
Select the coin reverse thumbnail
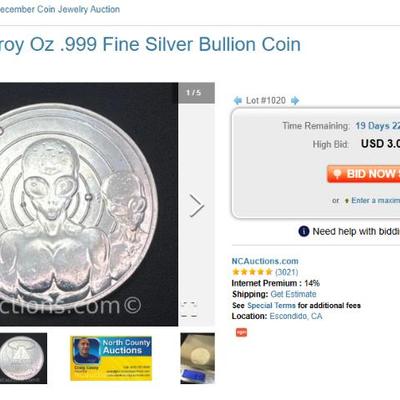[23, 358]
